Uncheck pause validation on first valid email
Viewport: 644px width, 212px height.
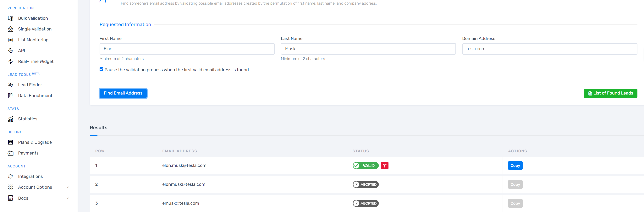tap(101, 69)
